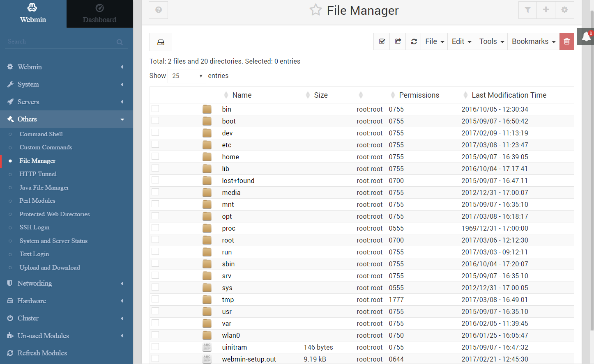Click the etc folder icon
594x364 pixels.
coord(207,145)
